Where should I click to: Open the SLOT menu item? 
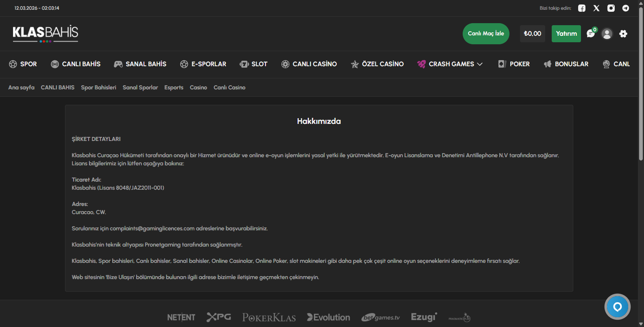[254, 64]
